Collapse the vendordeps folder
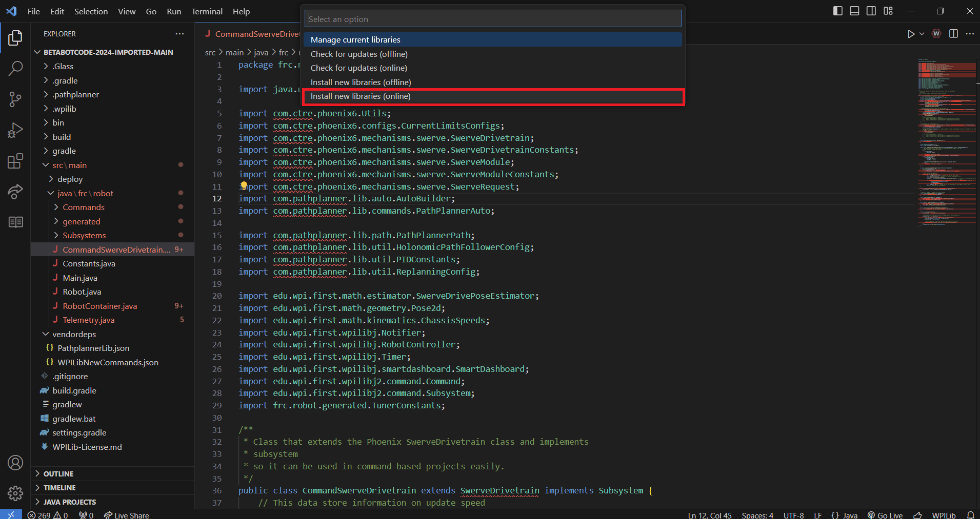Screen dimensions: 980x519 (x=74, y=334)
